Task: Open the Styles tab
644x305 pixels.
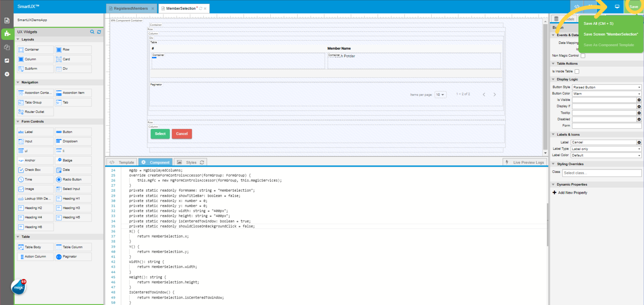Action: point(191,163)
